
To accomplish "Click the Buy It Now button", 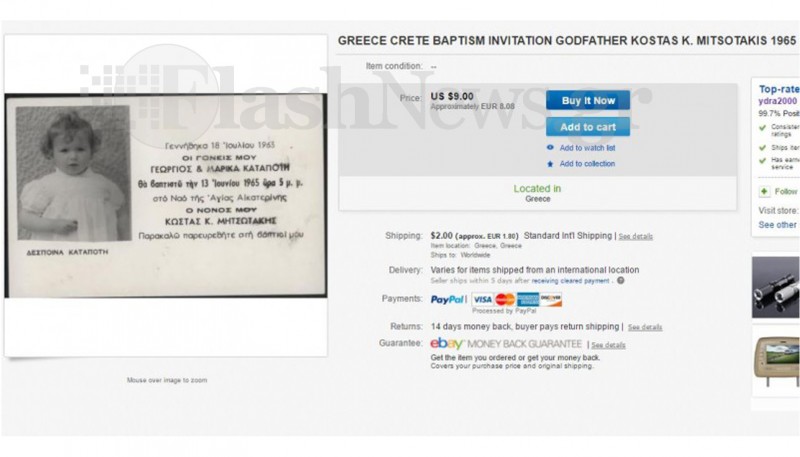I will coord(588,100).
